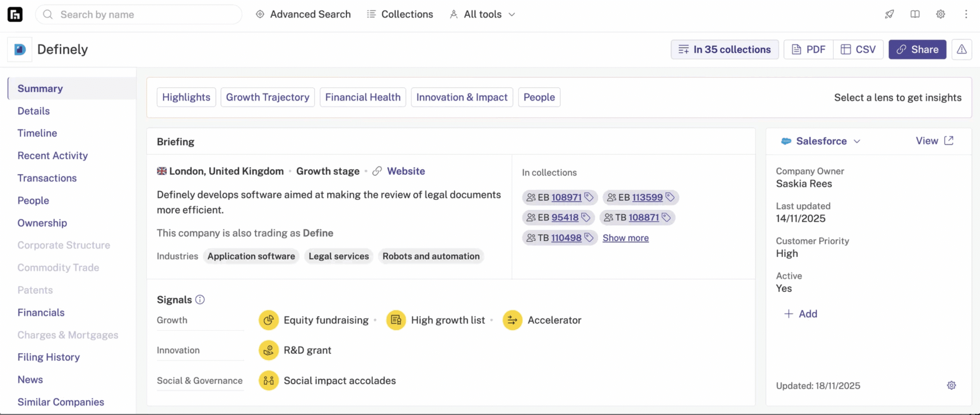The image size is (980, 415).
Task: Select the People lens button
Action: 539,97
